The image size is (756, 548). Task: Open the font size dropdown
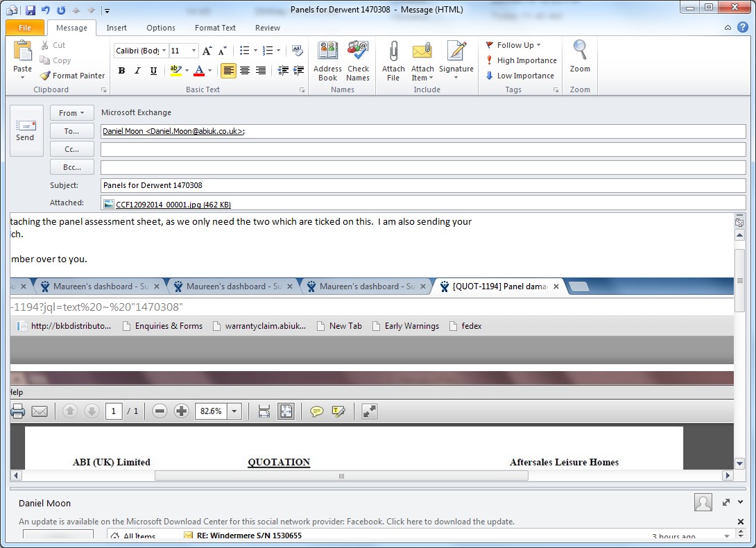point(194,51)
